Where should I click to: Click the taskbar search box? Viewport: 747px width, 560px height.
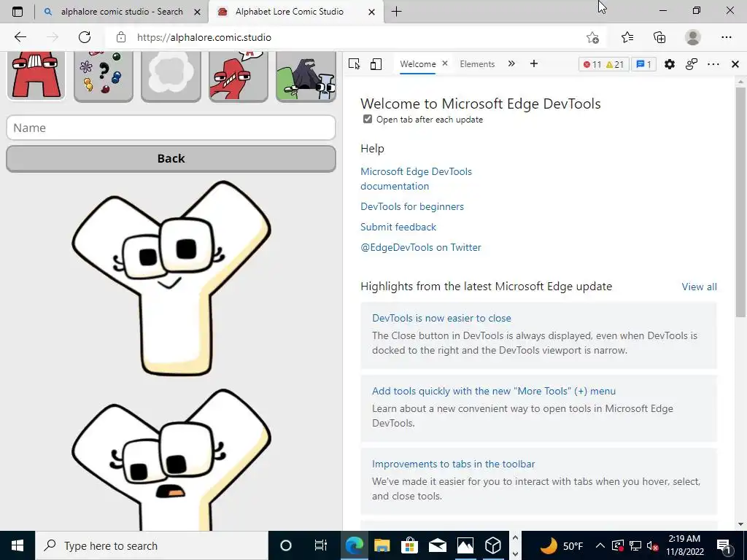[x=152, y=545]
